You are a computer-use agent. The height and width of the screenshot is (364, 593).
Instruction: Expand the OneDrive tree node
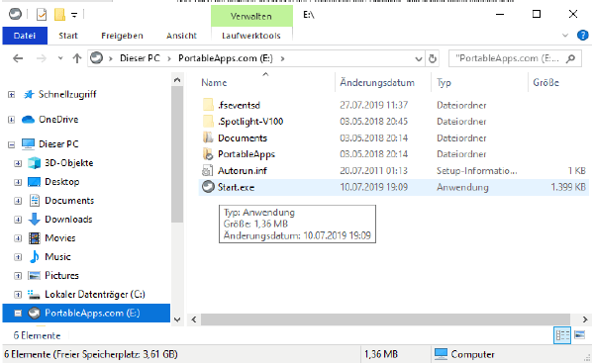tap(11, 120)
